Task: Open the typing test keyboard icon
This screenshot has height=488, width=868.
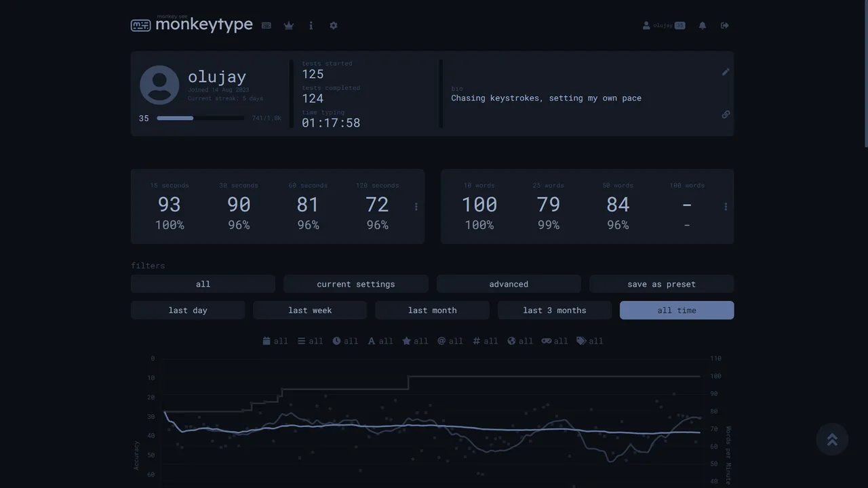Action: (x=267, y=26)
